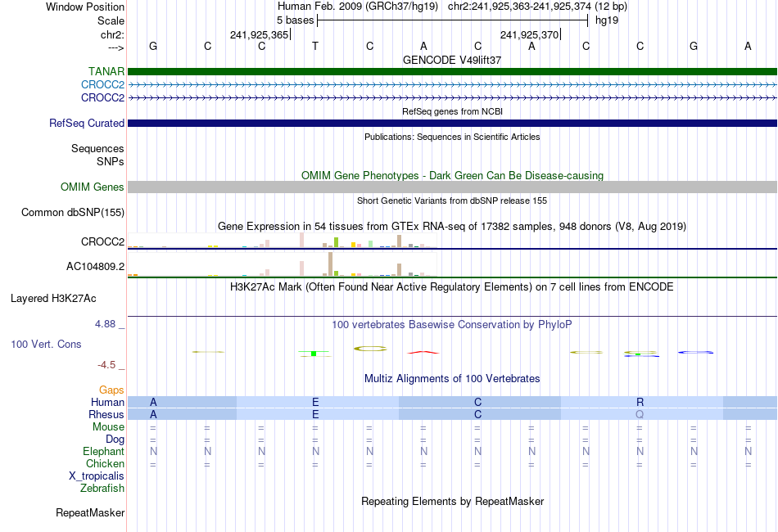
Task: Click the first G base in sequence row
Action: point(153,46)
